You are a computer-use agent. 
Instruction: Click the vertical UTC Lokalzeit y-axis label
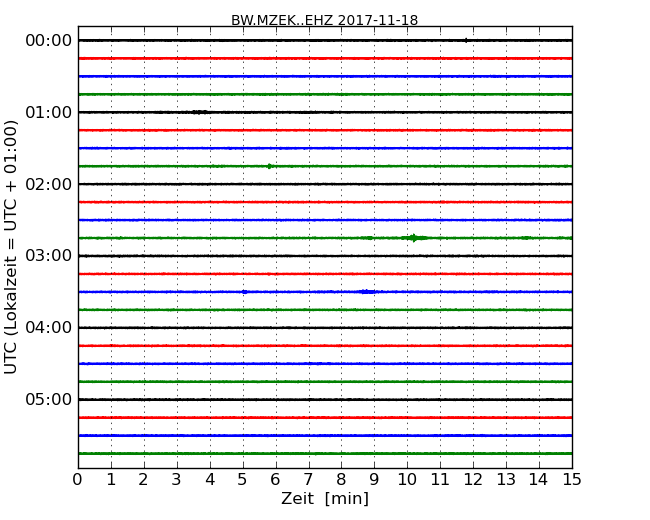tap(12, 246)
